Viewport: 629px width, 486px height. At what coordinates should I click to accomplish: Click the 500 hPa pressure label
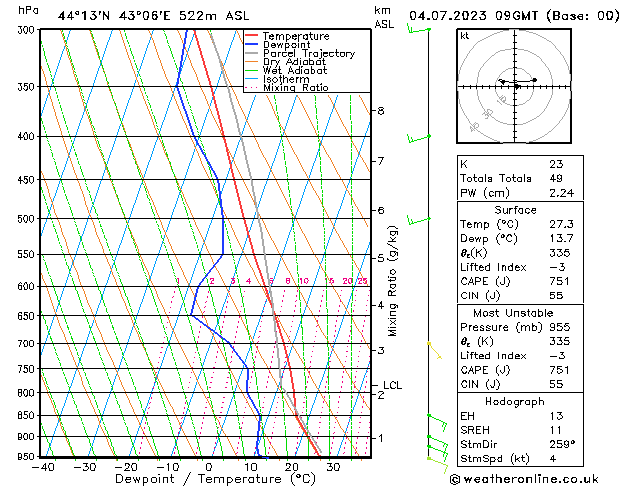click(28, 219)
